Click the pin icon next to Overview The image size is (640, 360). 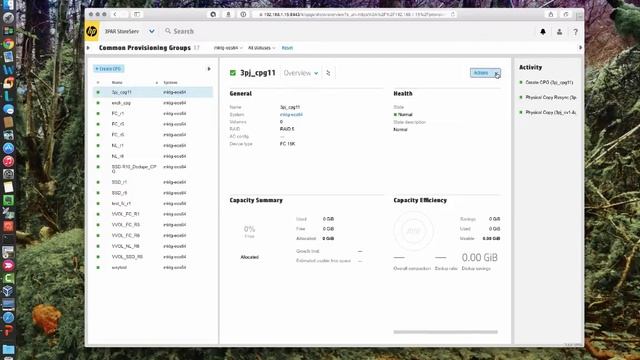pos(328,73)
